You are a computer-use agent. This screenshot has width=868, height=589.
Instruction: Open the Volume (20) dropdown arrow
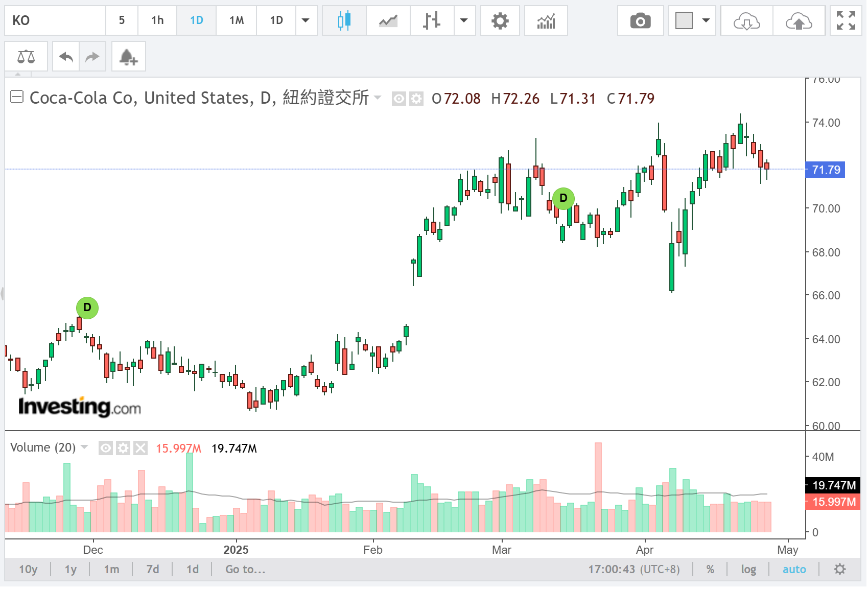pos(84,447)
